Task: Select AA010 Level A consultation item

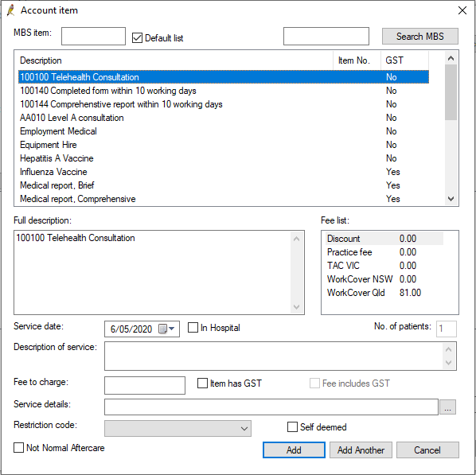Action: 224,118
